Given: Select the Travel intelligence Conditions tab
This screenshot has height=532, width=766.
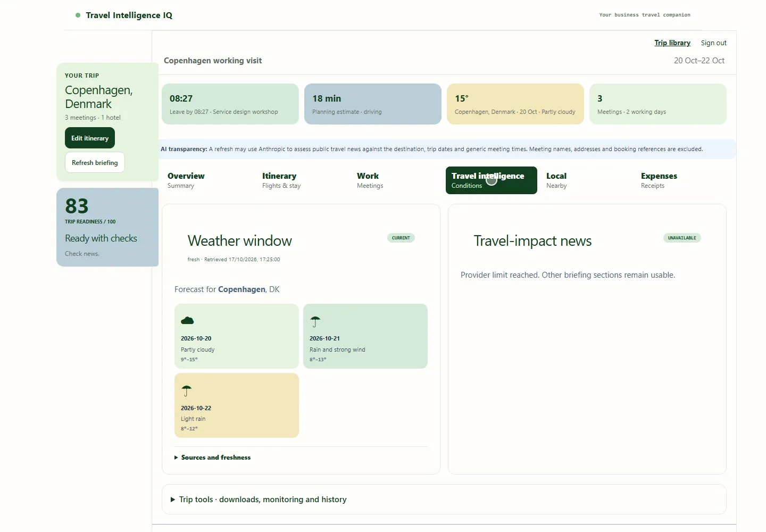Looking at the screenshot, I should coord(492,180).
